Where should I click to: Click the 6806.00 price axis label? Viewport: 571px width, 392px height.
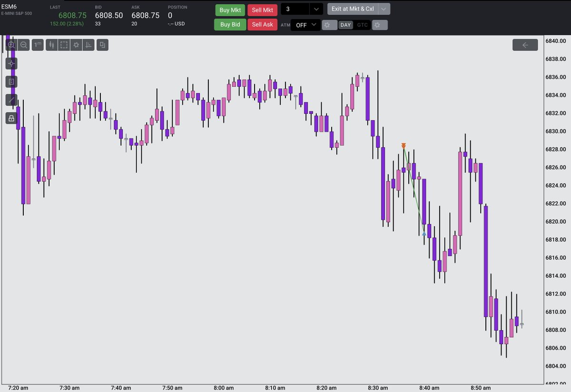(555, 348)
